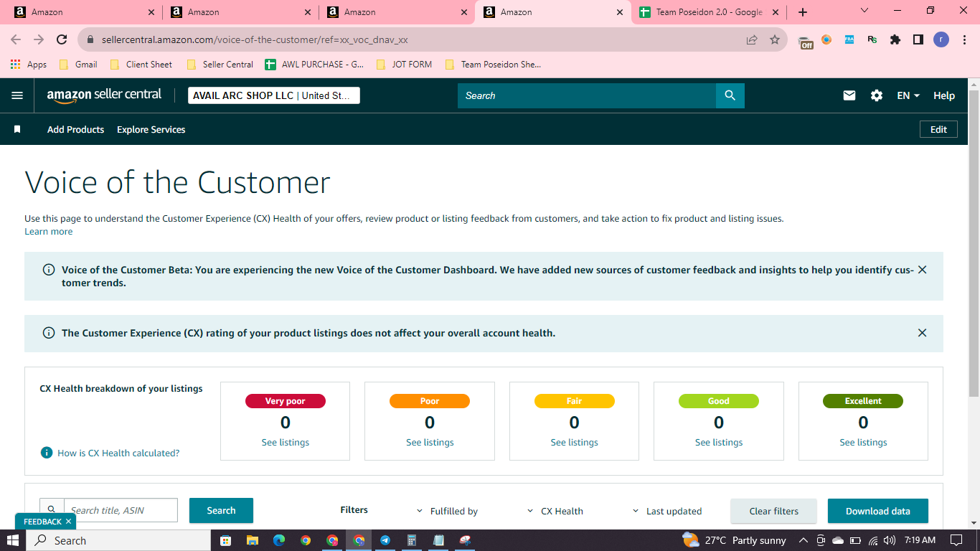The width and height of the screenshot is (980, 551).
Task: See listings under Excellent
Action: click(x=863, y=442)
